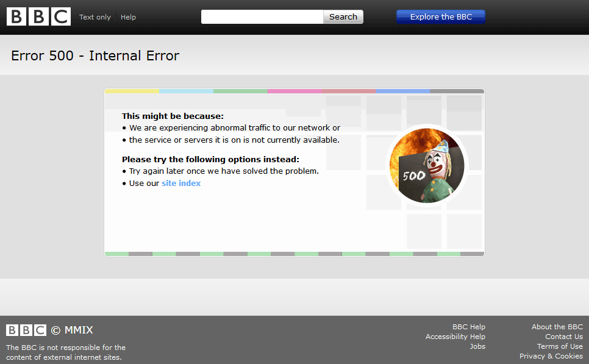The height and width of the screenshot is (364, 589).
Task: Click the footer BBC logo
Action: (x=26, y=330)
